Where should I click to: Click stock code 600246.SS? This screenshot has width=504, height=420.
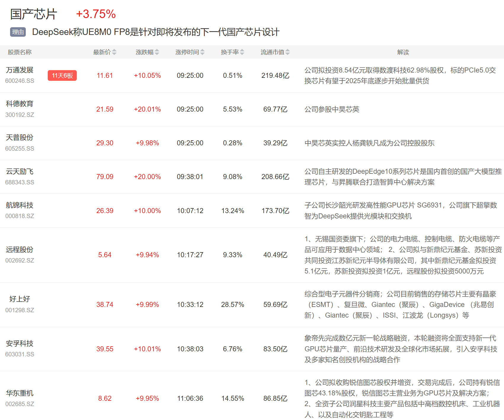20,81
